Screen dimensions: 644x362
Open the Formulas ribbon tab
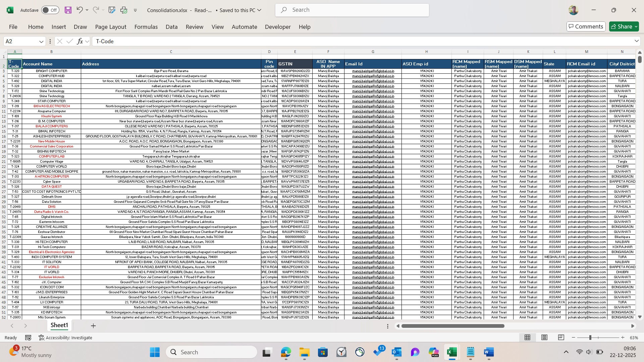tap(146, 27)
